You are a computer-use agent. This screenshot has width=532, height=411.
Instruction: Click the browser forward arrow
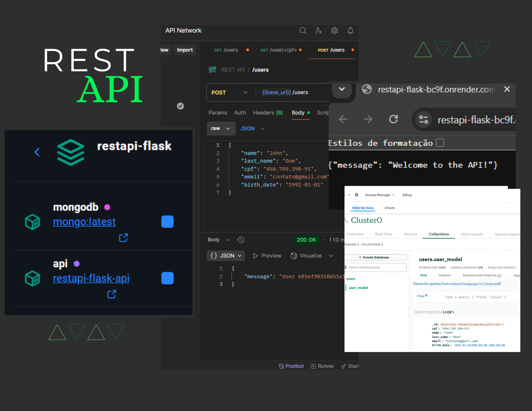click(368, 119)
